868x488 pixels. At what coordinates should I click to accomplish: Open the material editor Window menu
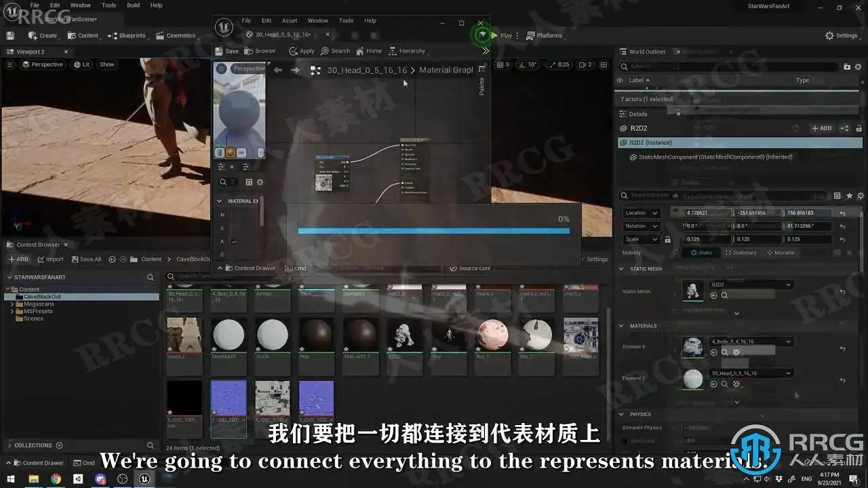pos(317,21)
